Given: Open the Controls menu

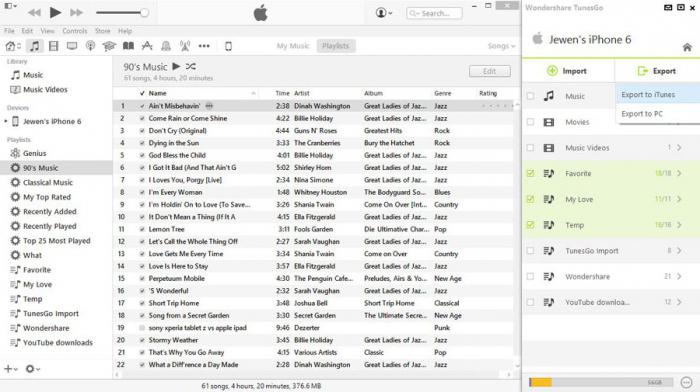Looking at the screenshot, I should pos(75,31).
